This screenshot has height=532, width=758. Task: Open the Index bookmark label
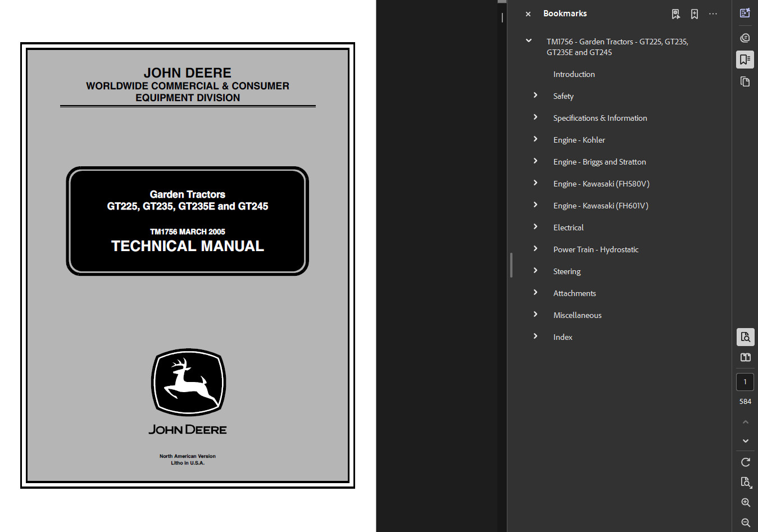tap(562, 337)
